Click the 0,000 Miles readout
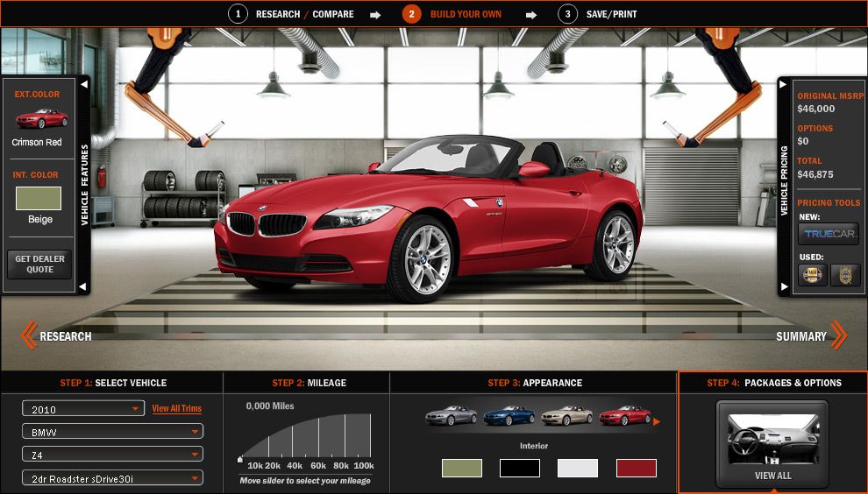The width and height of the screenshot is (868, 494). [x=269, y=406]
